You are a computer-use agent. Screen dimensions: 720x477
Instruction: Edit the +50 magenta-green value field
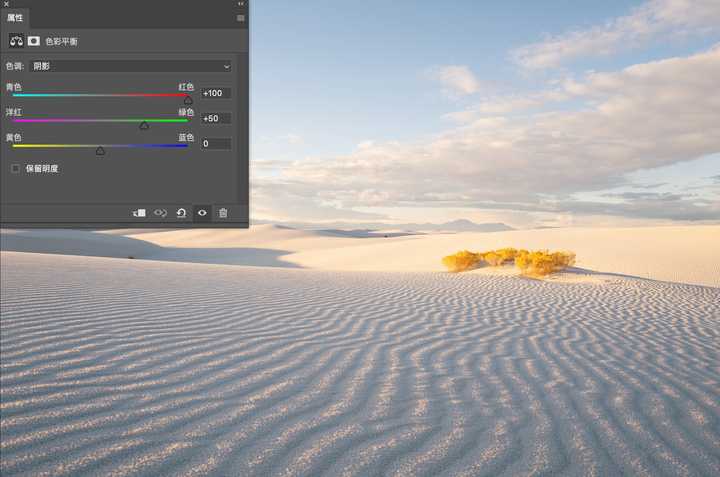click(216, 118)
